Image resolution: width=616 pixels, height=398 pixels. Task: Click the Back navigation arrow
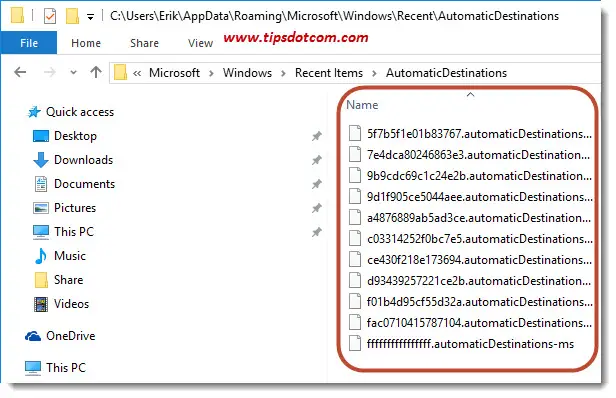point(20,72)
